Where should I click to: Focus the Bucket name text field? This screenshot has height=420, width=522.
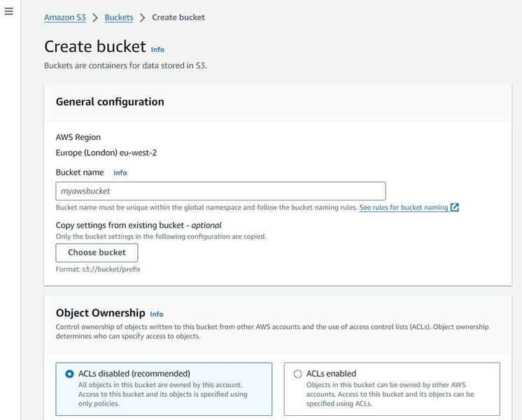point(220,191)
